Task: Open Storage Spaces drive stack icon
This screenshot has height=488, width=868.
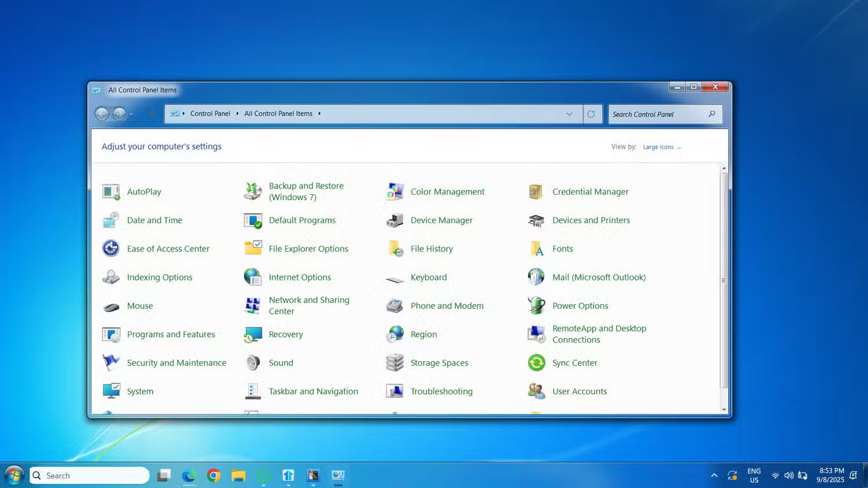Action: click(394, 363)
